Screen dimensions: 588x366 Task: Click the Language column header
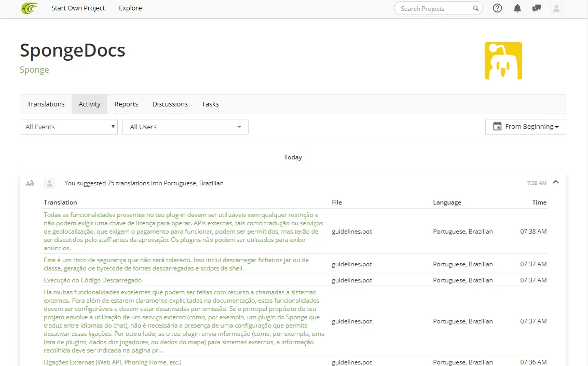pyautogui.click(x=447, y=202)
